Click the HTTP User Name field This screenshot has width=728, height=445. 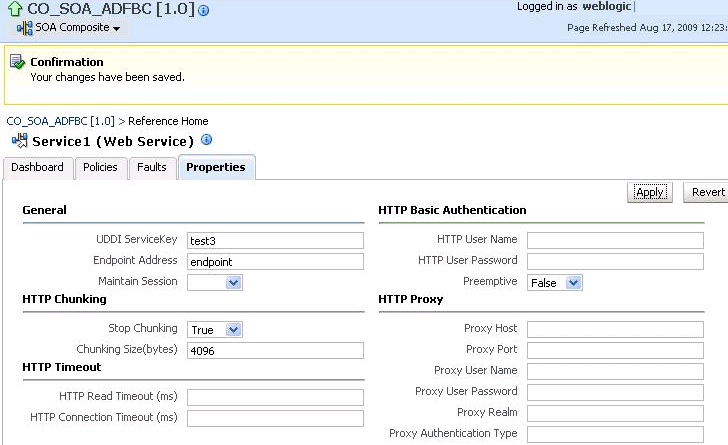tap(615, 241)
